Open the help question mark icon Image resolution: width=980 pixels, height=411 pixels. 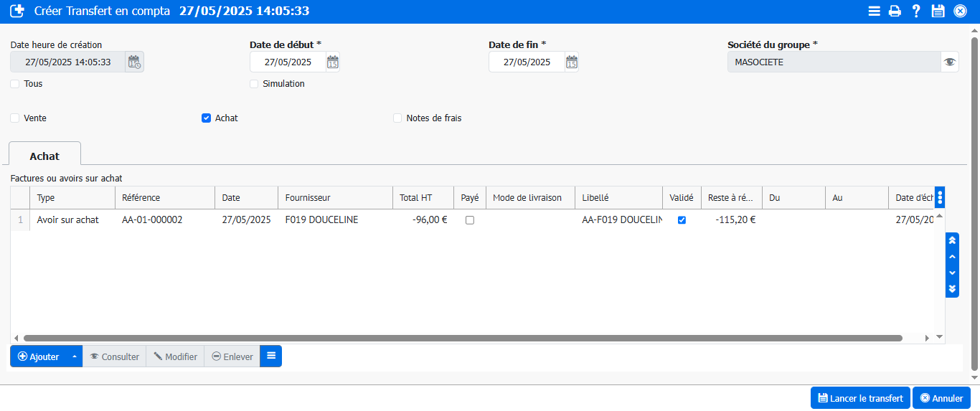click(916, 11)
